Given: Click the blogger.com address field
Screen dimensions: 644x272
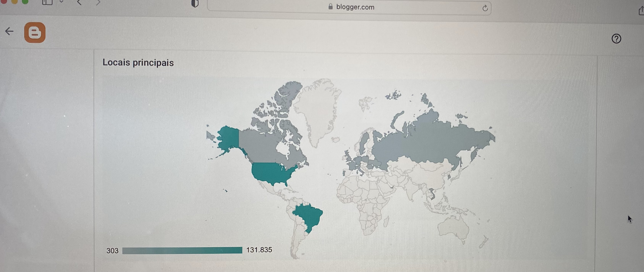Looking at the screenshot, I should click(349, 7).
